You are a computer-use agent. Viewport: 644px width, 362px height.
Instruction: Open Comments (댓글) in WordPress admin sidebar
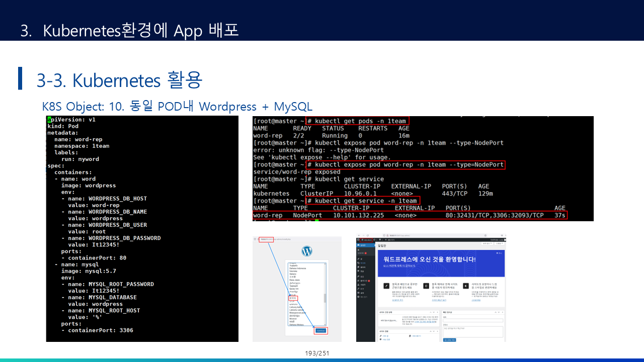362,271
